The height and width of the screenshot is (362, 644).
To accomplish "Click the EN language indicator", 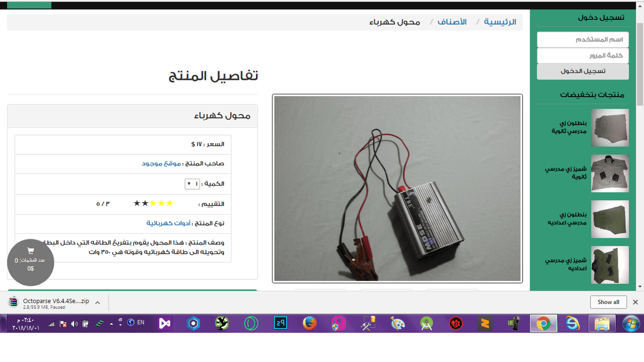I will [141, 323].
